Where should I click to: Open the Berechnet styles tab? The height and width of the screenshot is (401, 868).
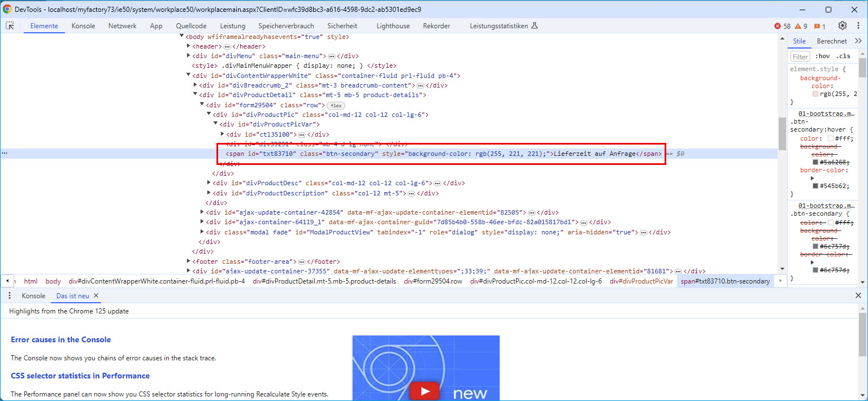tap(831, 41)
